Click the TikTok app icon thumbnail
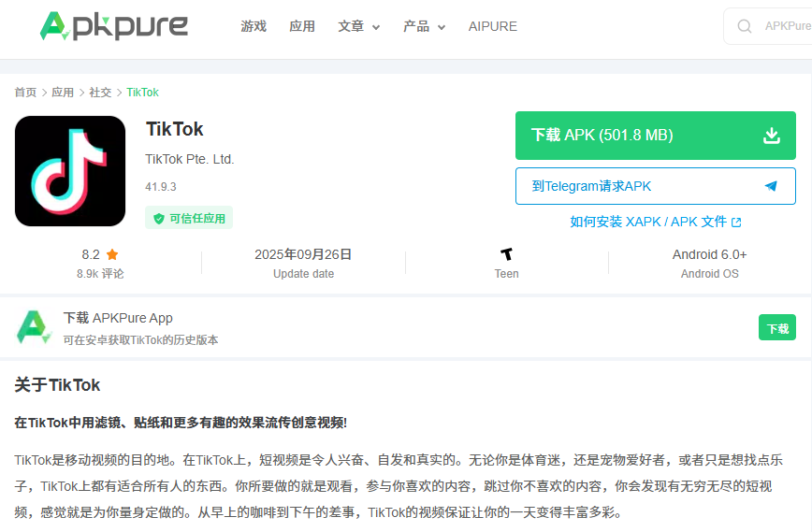Screen dimensions: 812x532 (70, 171)
